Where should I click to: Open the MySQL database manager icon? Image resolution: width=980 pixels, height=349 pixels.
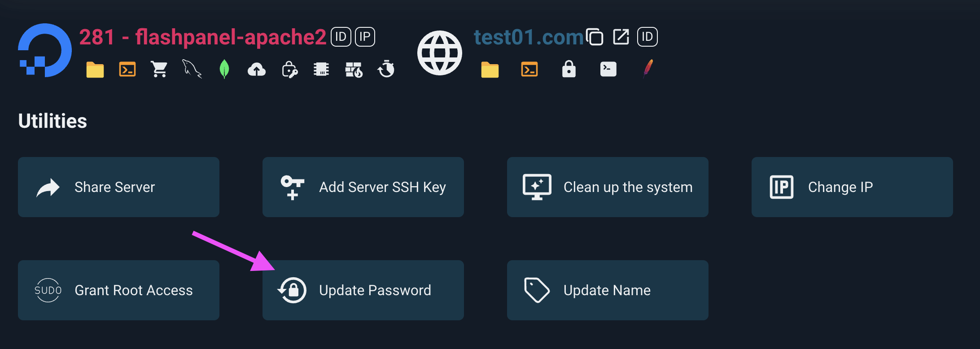pos(192,70)
